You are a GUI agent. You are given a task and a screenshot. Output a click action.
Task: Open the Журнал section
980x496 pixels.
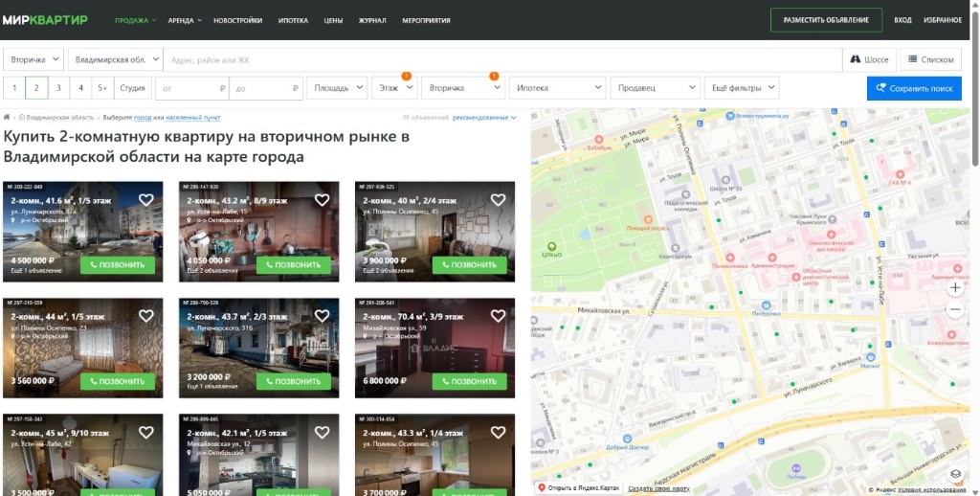(x=372, y=20)
